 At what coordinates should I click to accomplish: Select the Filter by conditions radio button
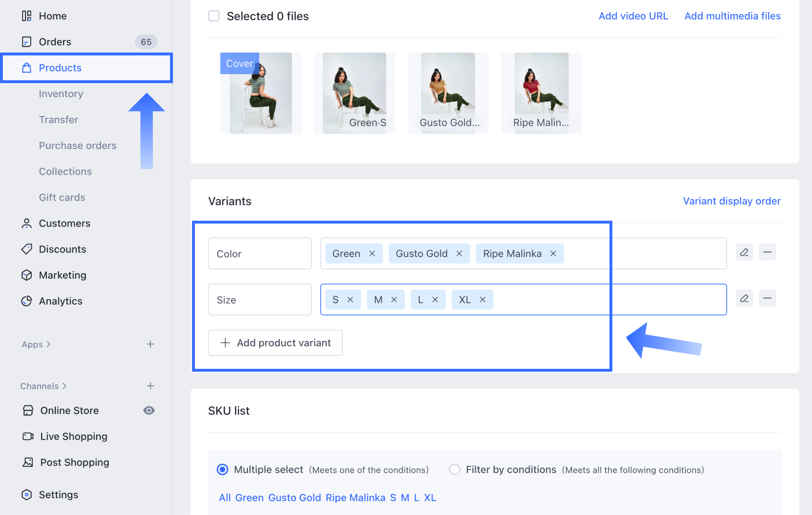coord(454,469)
